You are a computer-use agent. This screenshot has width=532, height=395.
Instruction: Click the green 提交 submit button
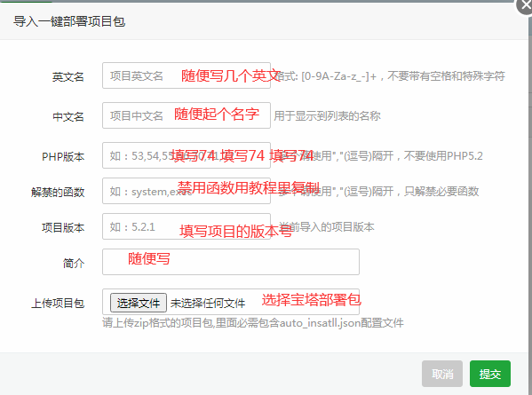(490, 374)
